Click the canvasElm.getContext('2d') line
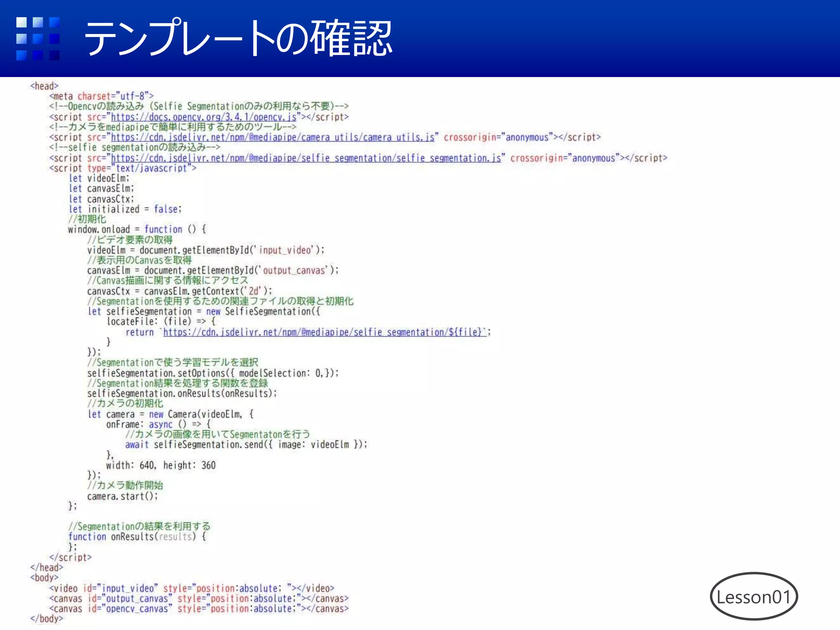Screen dimensions: 840x630 coord(180,291)
